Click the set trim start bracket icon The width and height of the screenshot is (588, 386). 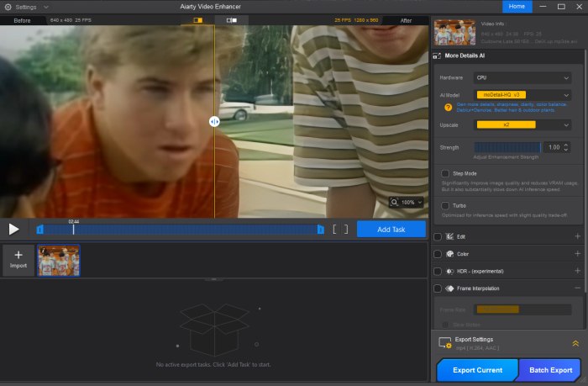point(335,229)
